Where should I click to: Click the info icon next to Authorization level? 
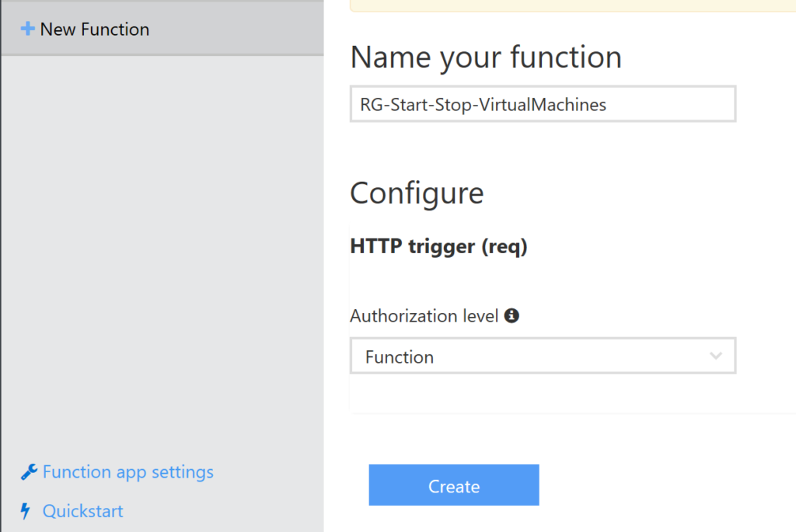click(x=511, y=316)
